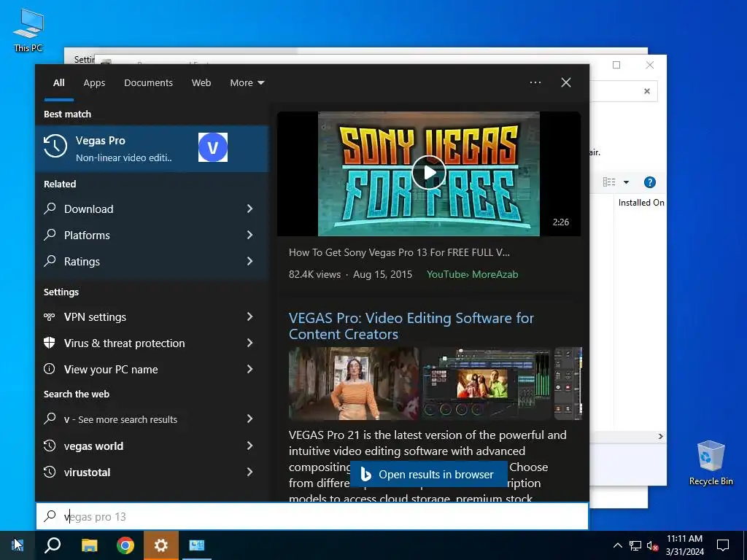Image resolution: width=747 pixels, height=560 pixels.
Task: Expand the Ratings chevron arrow
Action: [x=249, y=261]
